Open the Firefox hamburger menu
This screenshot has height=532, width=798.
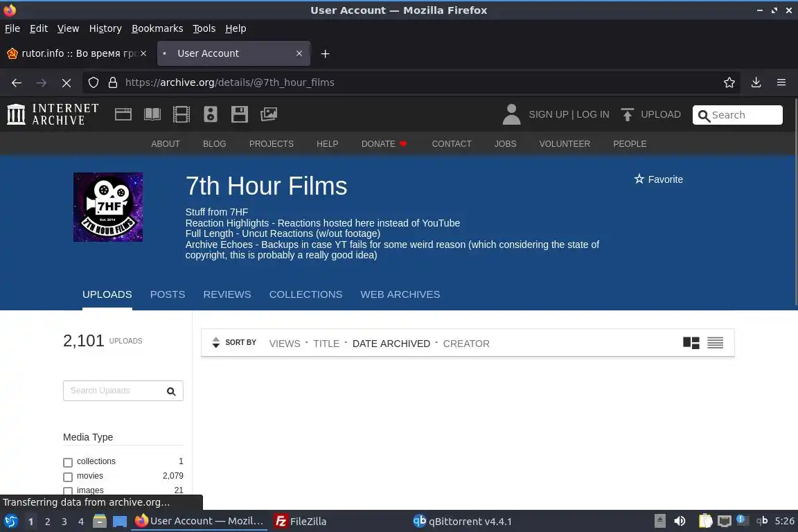pyautogui.click(x=781, y=82)
